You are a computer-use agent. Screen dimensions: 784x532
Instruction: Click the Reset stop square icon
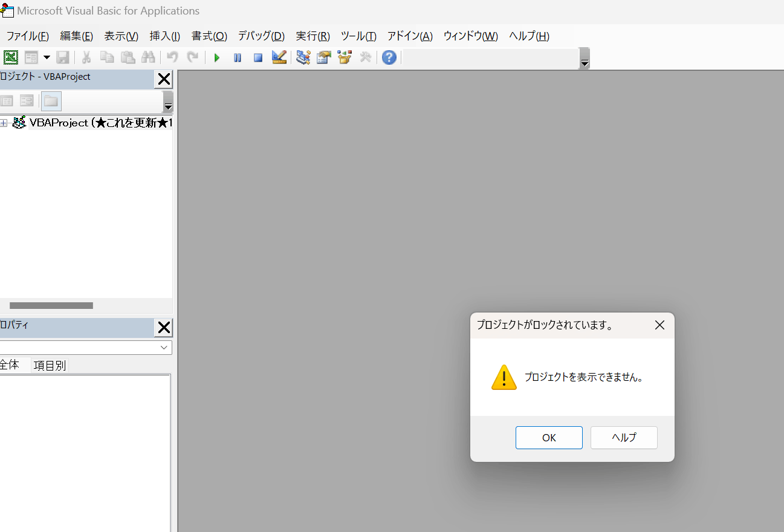[x=258, y=57]
